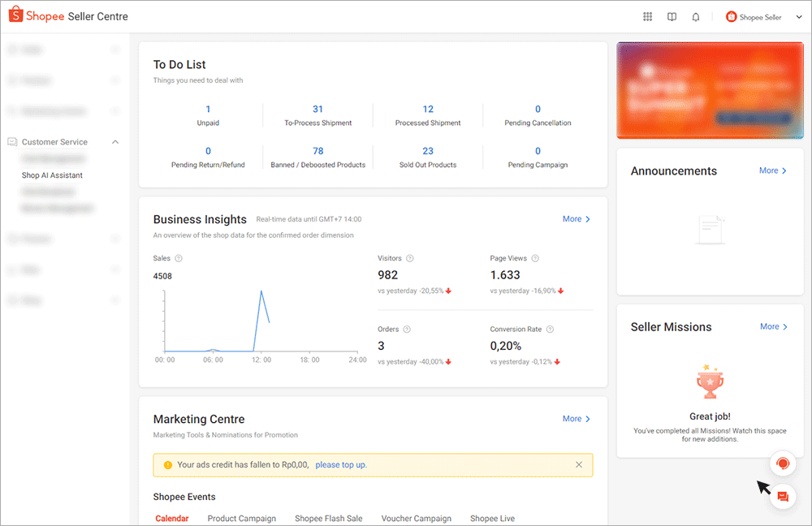This screenshot has width=812, height=526.
Task: Open the Shopee Seller account dropdown
Action: point(764,16)
